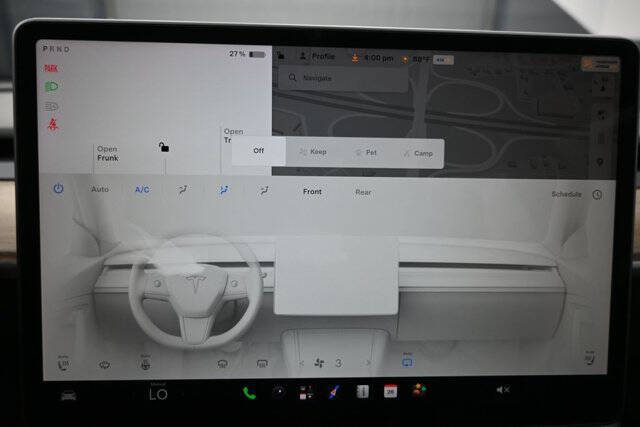
Task: Open the Frunk
Action: coord(108,153)
